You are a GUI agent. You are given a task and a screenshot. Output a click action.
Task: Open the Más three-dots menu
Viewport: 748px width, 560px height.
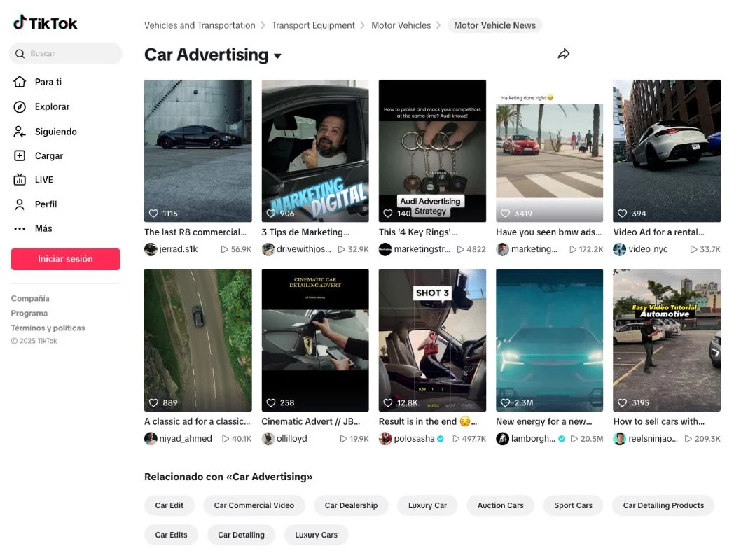click(x=20, y=229)
